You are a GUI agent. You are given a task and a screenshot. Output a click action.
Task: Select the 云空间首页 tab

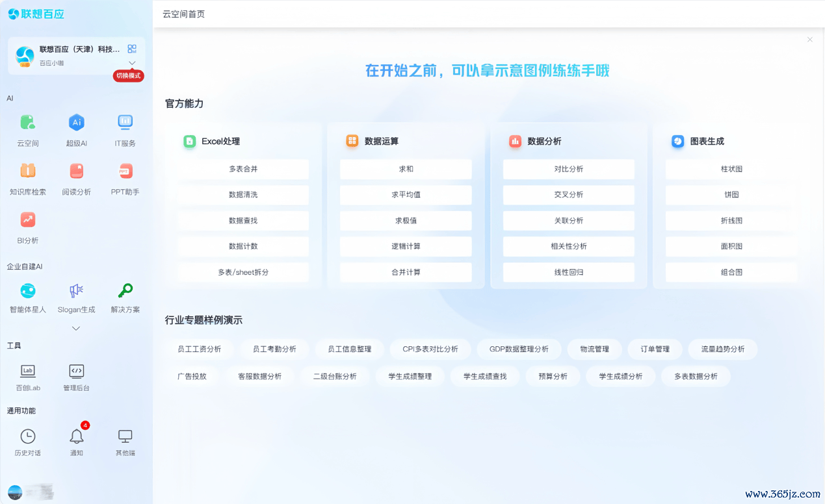pos(183,14)
